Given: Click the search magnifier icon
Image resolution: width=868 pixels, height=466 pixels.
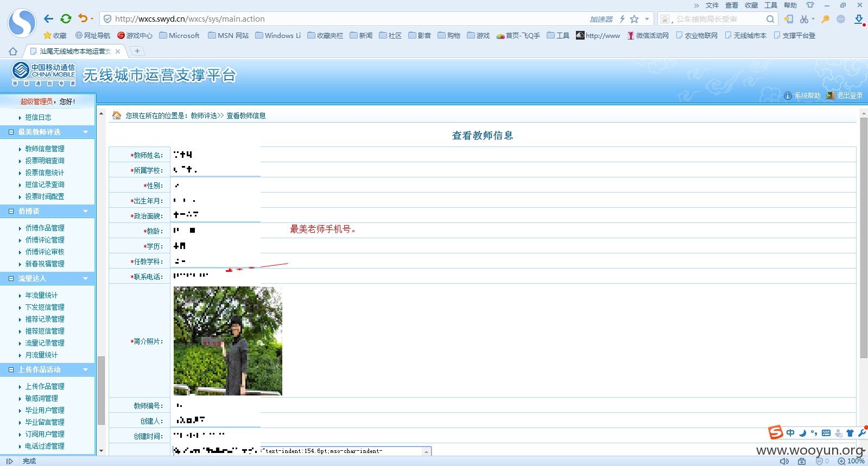Looking at the screenshot, I should (770, 19).
